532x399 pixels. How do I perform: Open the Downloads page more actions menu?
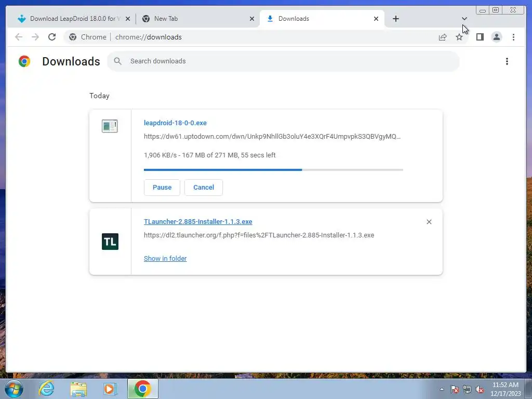[x=507, y=61]
